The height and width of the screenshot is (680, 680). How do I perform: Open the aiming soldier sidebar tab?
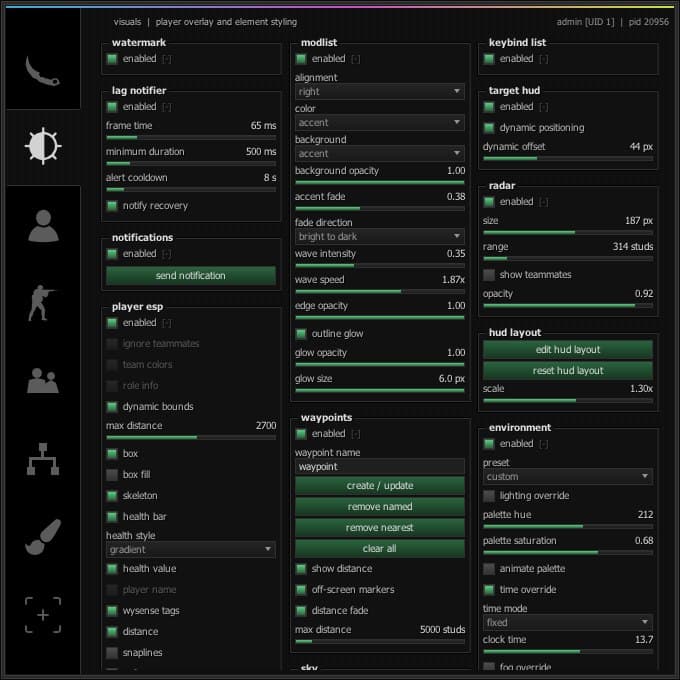pyautogui.click(x=41, y=303)
